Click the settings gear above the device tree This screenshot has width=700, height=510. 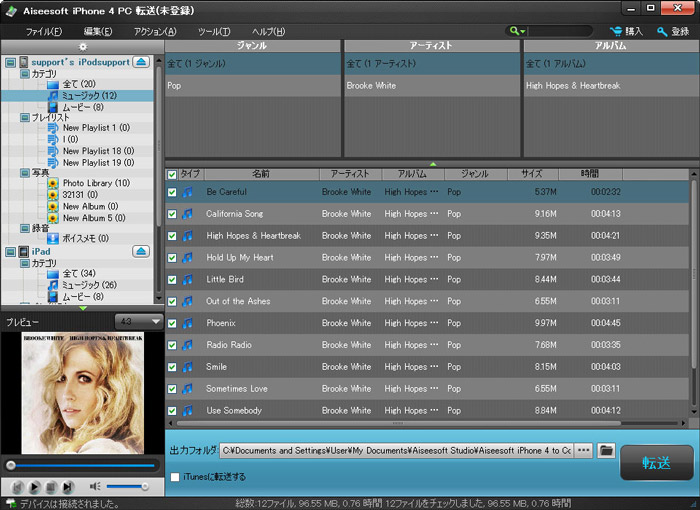[83, 46]
